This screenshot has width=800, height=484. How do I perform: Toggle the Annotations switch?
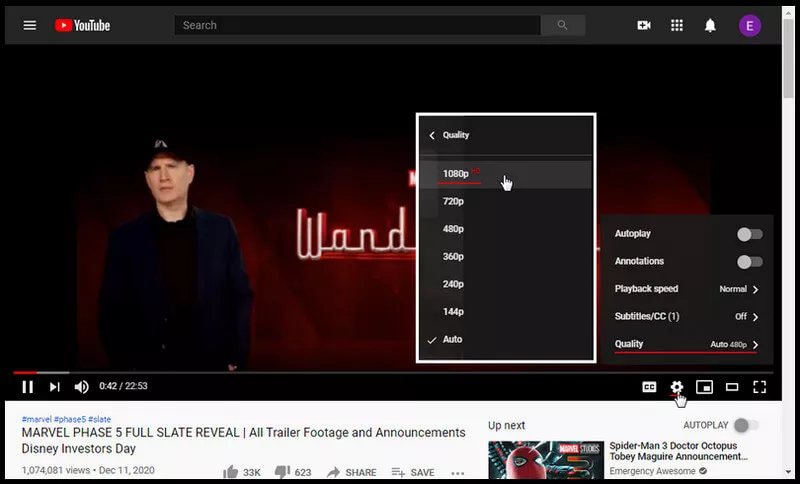(x=749, y=262)
